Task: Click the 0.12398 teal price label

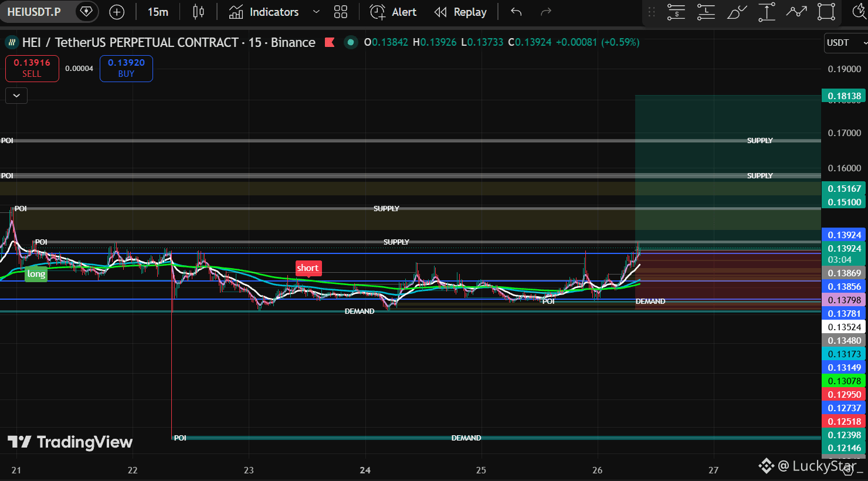Action: 844,435
